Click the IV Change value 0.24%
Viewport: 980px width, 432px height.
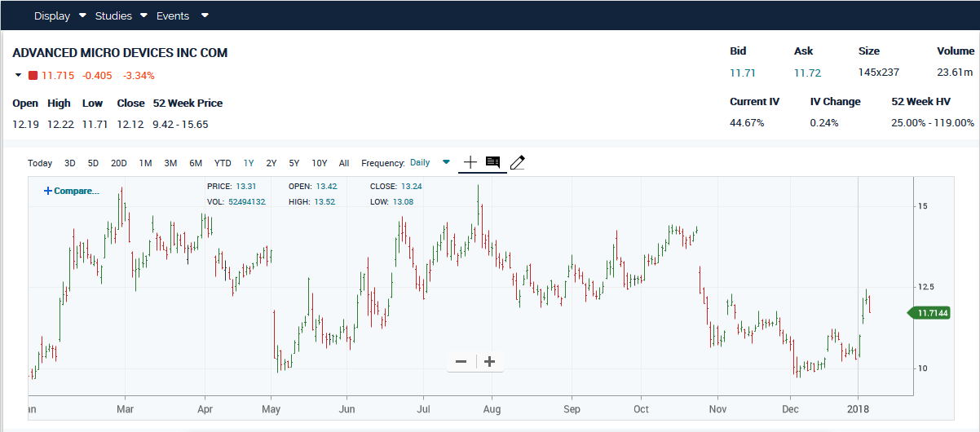(824, 123)
